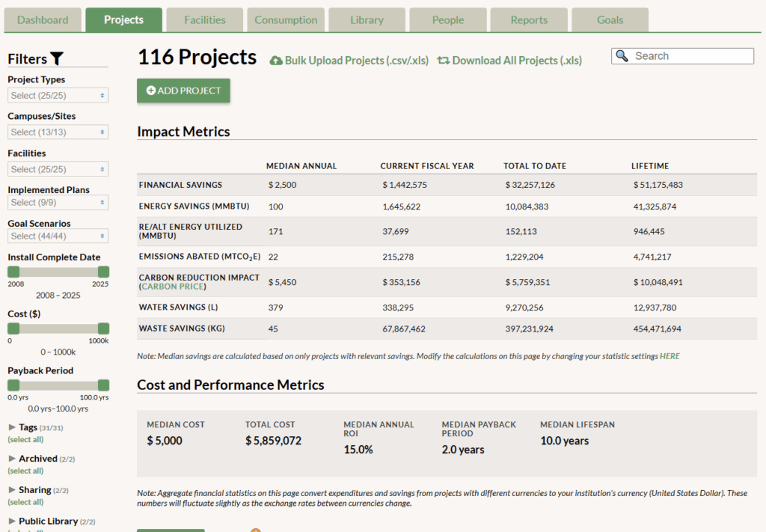The width and height of the screenshot is (766, 532).
Task: Click the HERE statistic settings link
Action: click(x=670, y=356)
